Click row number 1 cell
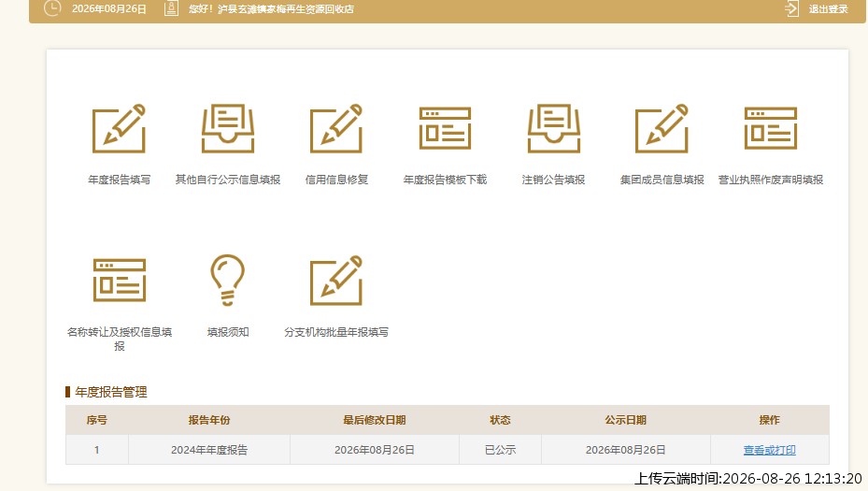Screen dimensions: 868x491 [x=97, y=450]
